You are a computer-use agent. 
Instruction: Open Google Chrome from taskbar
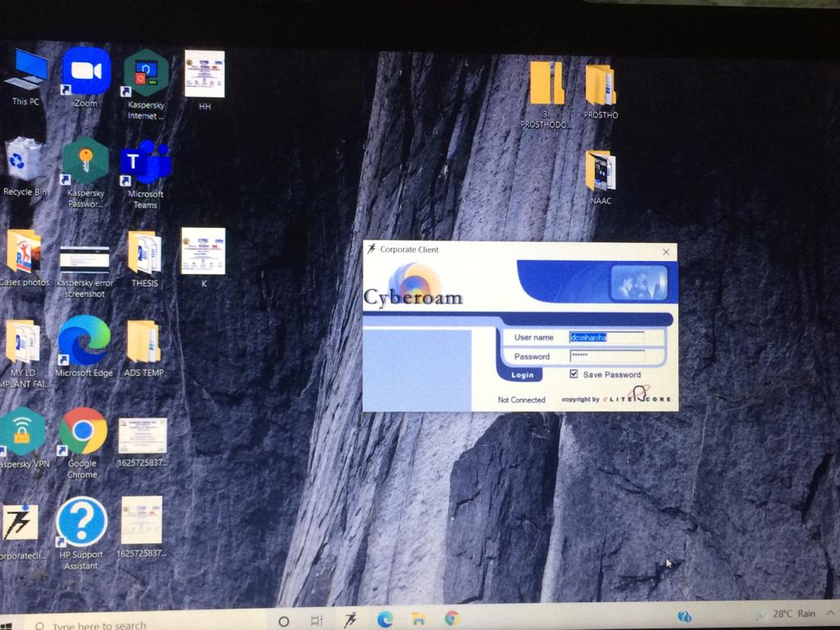(452, 619)
